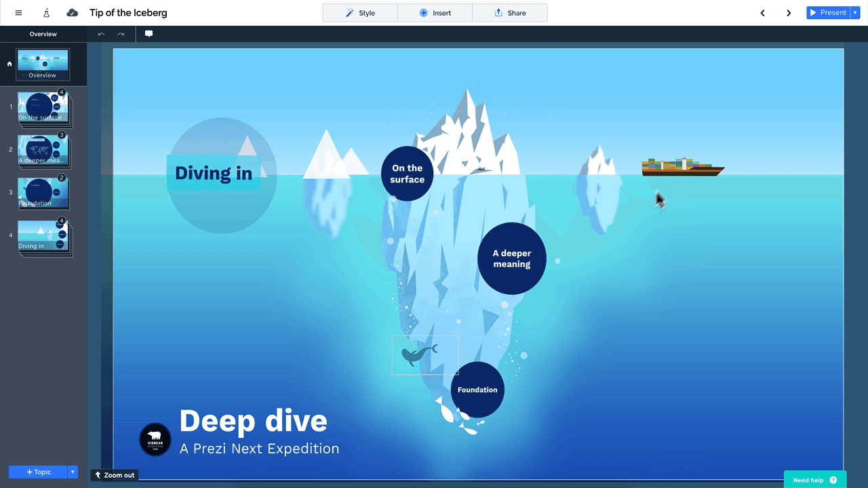Click the experiment flask icon in the header
The height and width of the screenshot is (488, 868).
tap(45, 12)
